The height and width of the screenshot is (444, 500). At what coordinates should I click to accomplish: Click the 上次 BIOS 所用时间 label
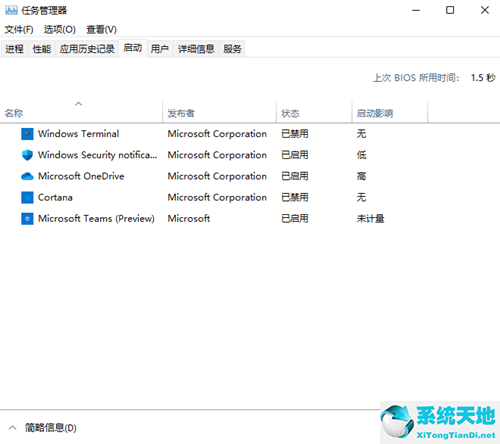coord(416,78)
